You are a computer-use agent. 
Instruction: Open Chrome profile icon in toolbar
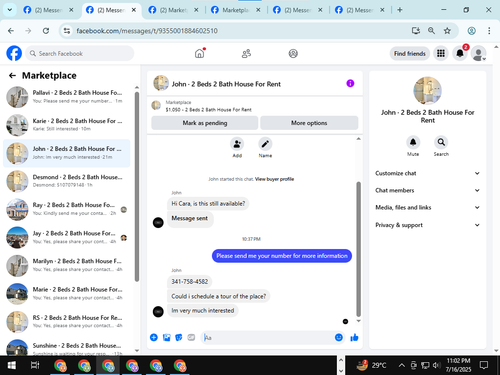(471, 31)
